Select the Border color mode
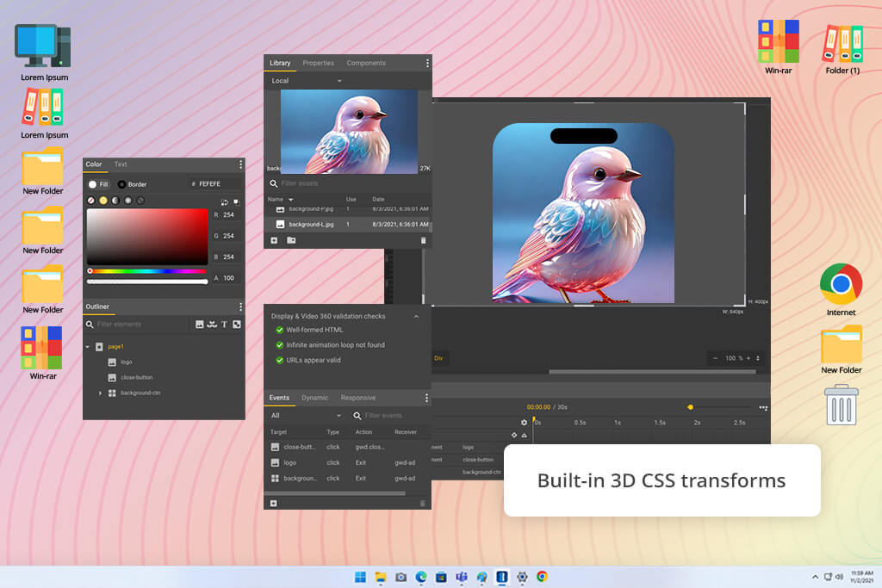882x588 pixels. pyautogui.click(x=132, y=184)
